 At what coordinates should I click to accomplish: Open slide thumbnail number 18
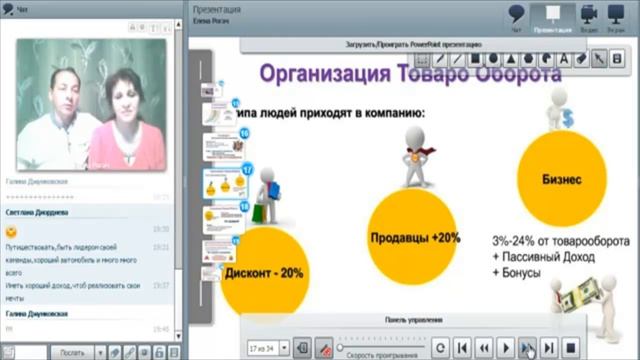[224, 220]
